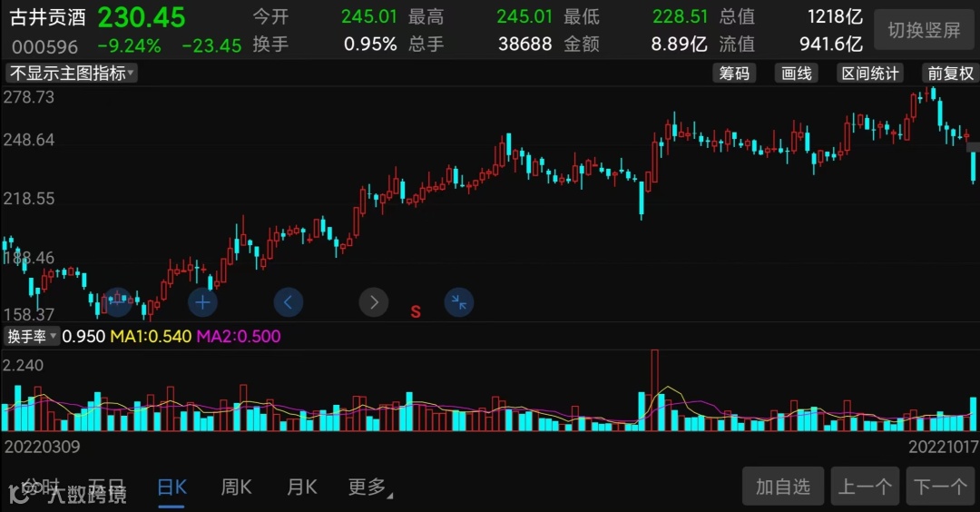The width and height of the screenshot is (980, 512).
Task: Tap the stock name 古井贡酒
Action: tap(47, 17)
